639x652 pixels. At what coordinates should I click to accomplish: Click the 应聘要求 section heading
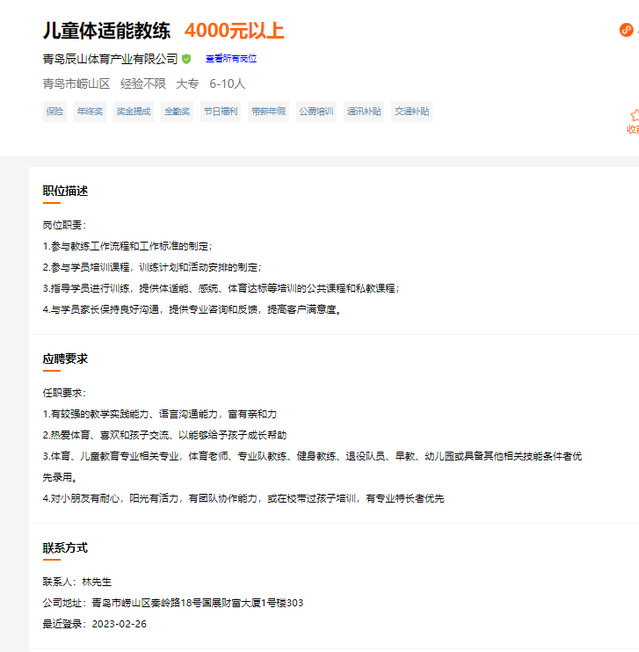tap(65, 358)
